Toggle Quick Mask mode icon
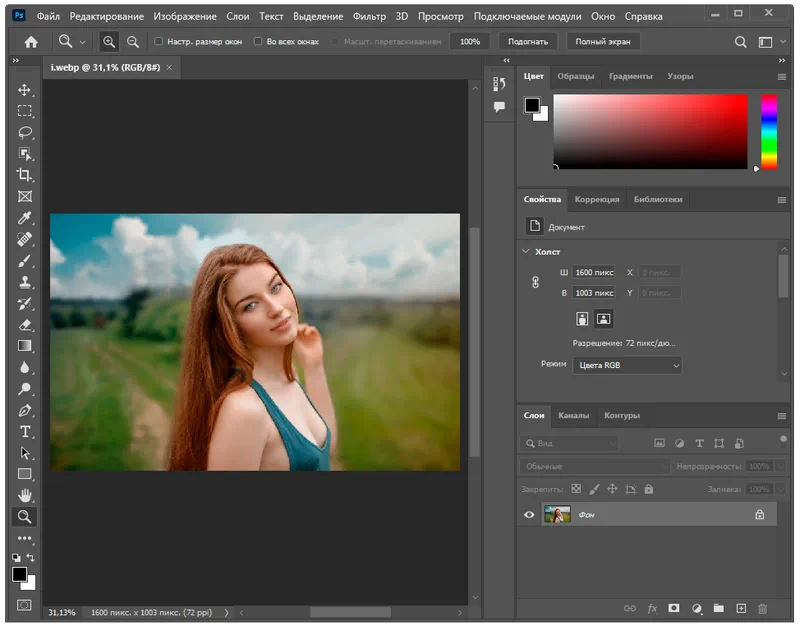 pyautogui.click(x=24, y=605)
